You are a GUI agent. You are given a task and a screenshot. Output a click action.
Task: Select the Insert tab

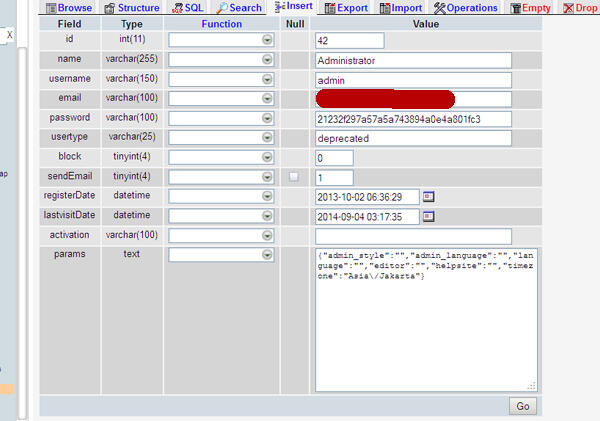point(294,7)
